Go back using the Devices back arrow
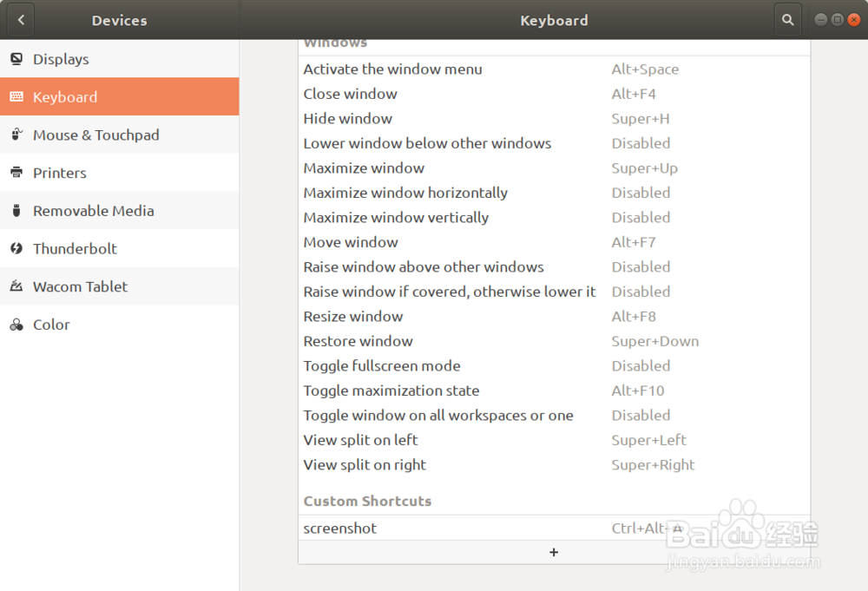The image size is (868, 591). [x=21, y=20]
